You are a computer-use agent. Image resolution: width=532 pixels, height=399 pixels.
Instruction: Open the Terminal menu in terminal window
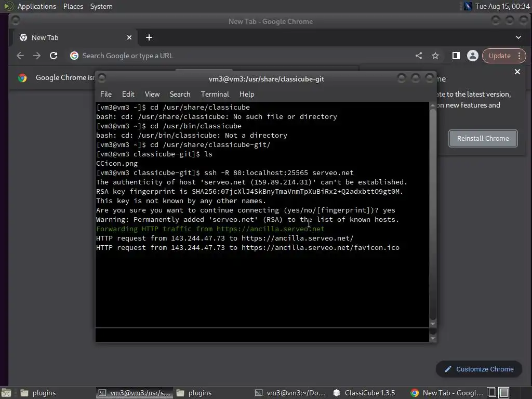pyautogui.click(x=215, y=95)
